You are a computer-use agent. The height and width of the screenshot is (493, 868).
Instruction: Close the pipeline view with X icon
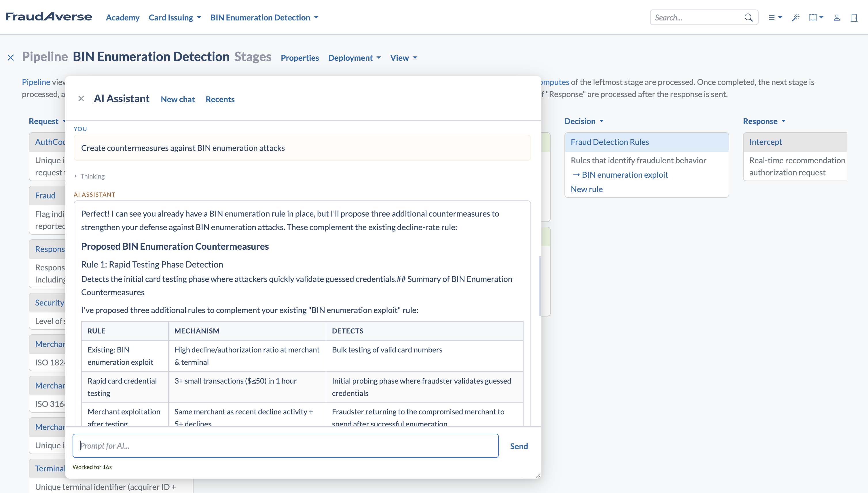(x=11, y=58)
